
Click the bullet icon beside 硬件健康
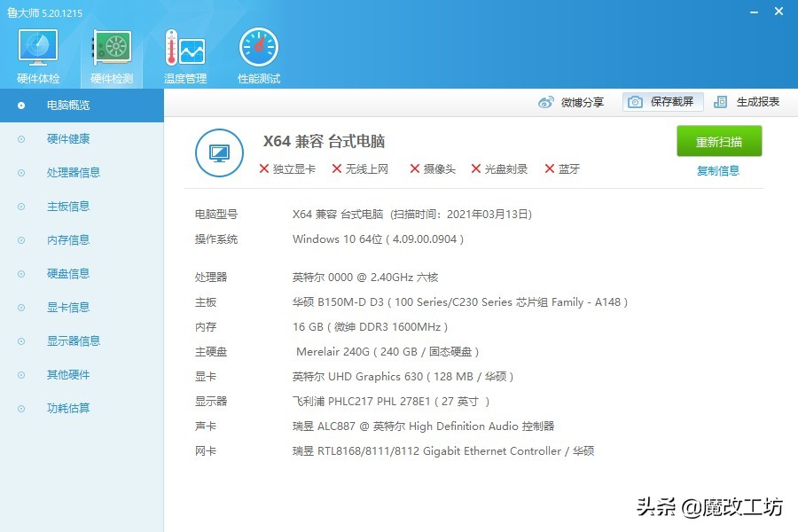21,139
